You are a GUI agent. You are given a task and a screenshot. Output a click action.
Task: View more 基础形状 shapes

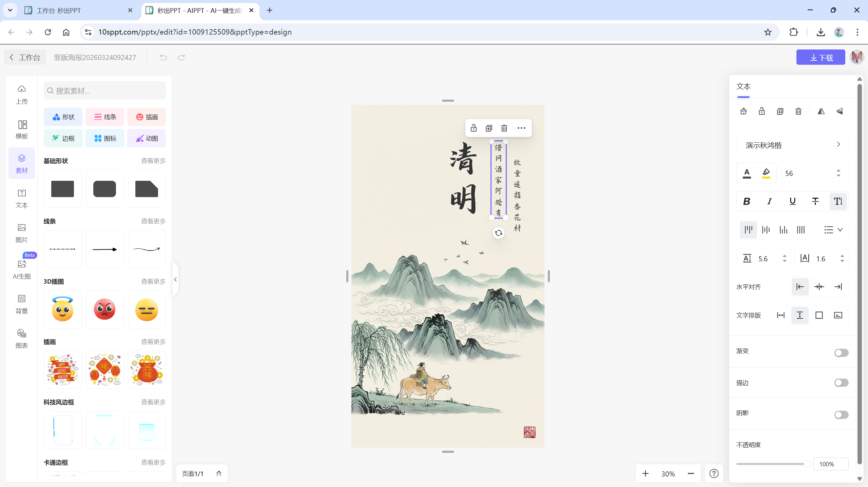point(153,161)
